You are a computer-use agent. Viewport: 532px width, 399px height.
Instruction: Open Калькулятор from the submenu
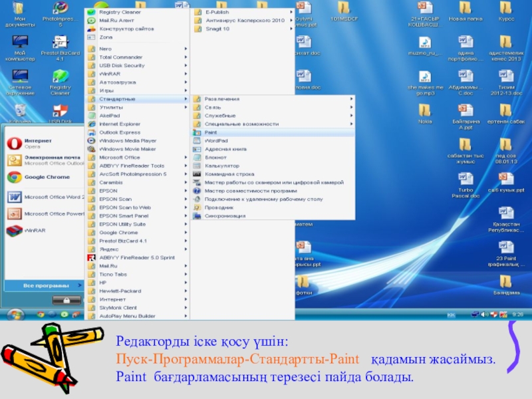(273, 166)
